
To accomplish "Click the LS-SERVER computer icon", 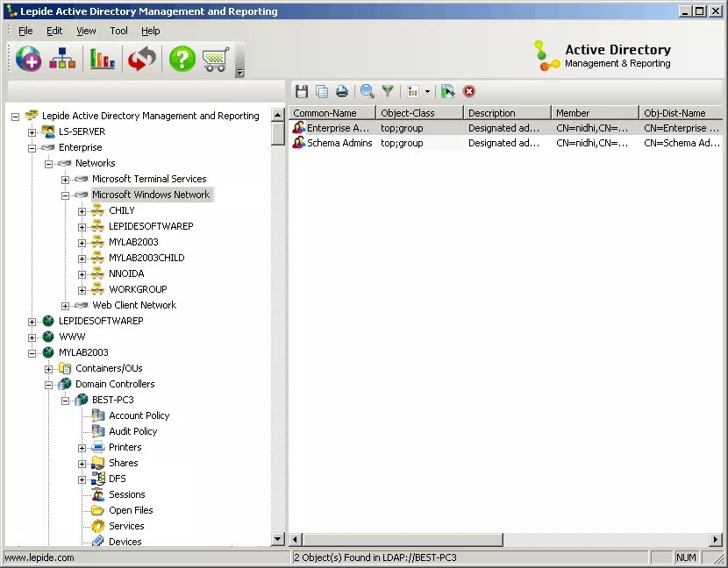I will [x=48, y=131].
